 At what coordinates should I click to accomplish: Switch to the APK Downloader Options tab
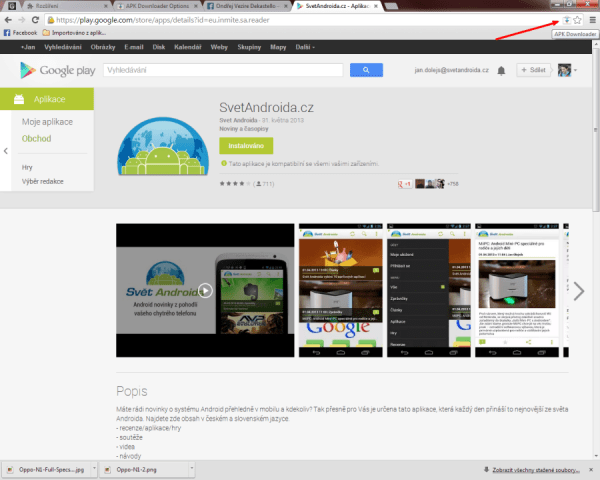[157, 6]
